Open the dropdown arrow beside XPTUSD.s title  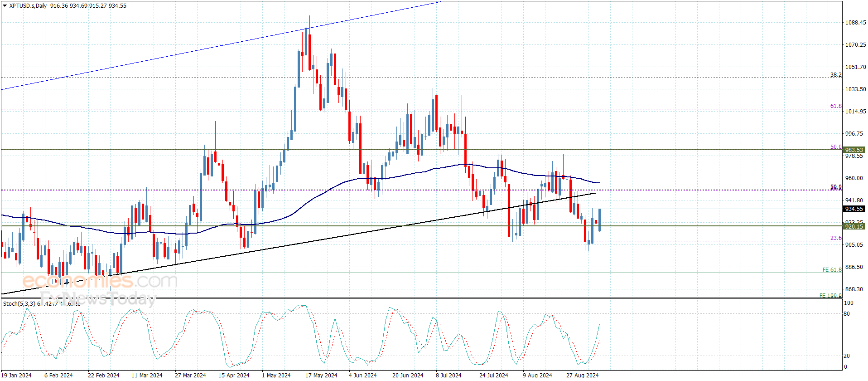tap(5, 6)
